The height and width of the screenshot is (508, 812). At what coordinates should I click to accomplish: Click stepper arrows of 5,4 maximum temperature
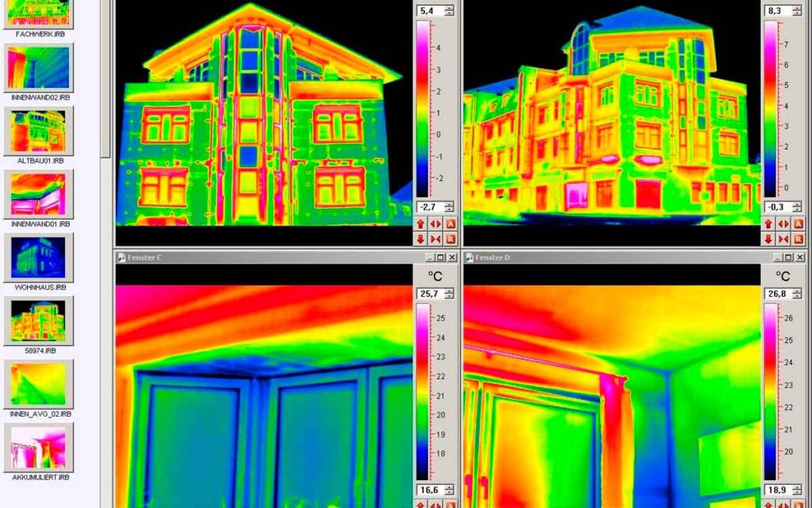pyautogui.click(x=449, y=10)
